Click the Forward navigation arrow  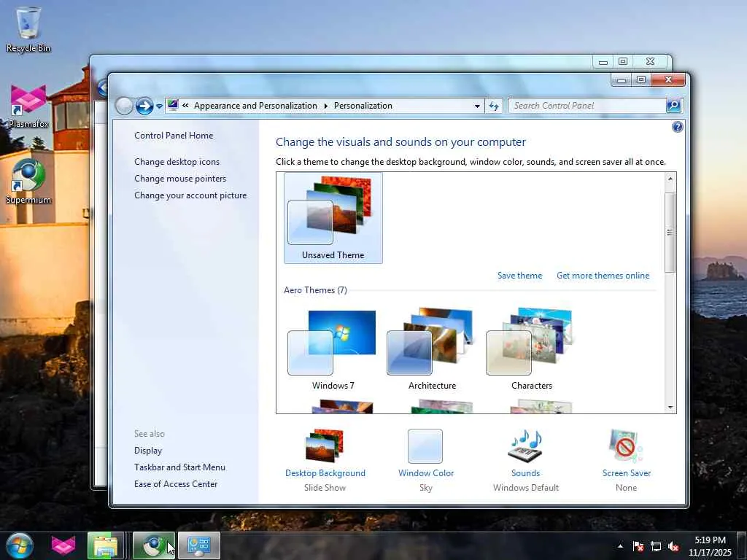point(144,106)
